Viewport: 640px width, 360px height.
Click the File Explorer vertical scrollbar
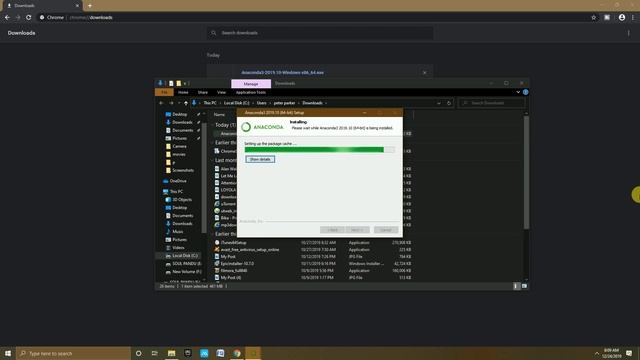[x=526, y=172]
